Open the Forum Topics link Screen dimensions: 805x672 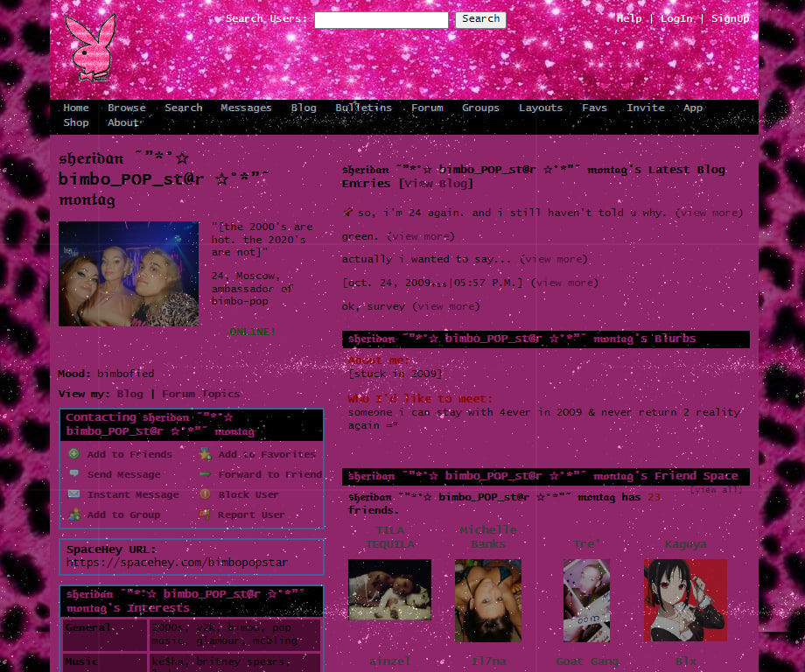pos(200,394)
